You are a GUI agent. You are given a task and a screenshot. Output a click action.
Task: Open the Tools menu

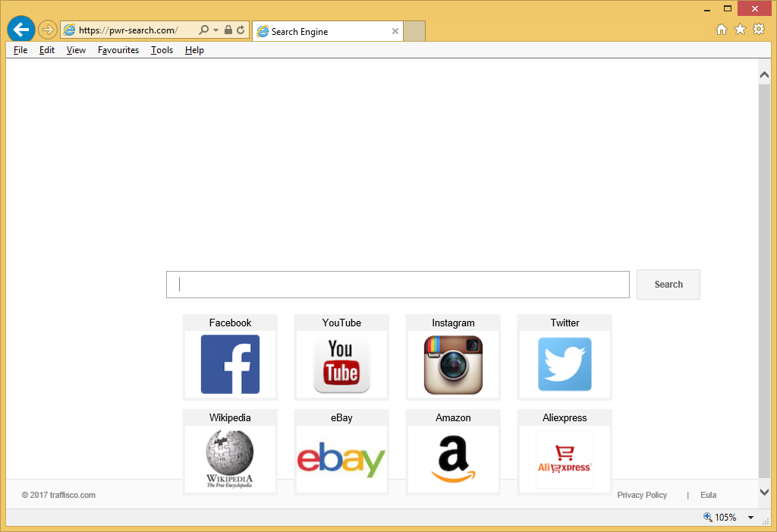point(162,50)
